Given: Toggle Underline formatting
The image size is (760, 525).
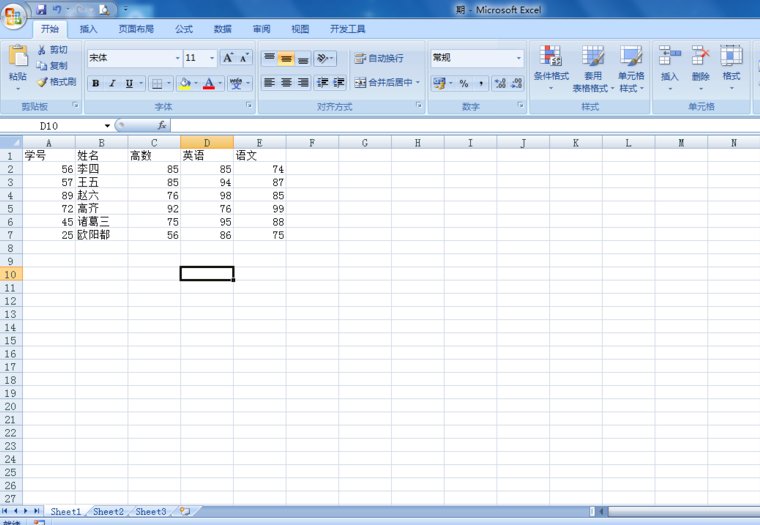Looking at the screenshot, I should pos(129,83).
